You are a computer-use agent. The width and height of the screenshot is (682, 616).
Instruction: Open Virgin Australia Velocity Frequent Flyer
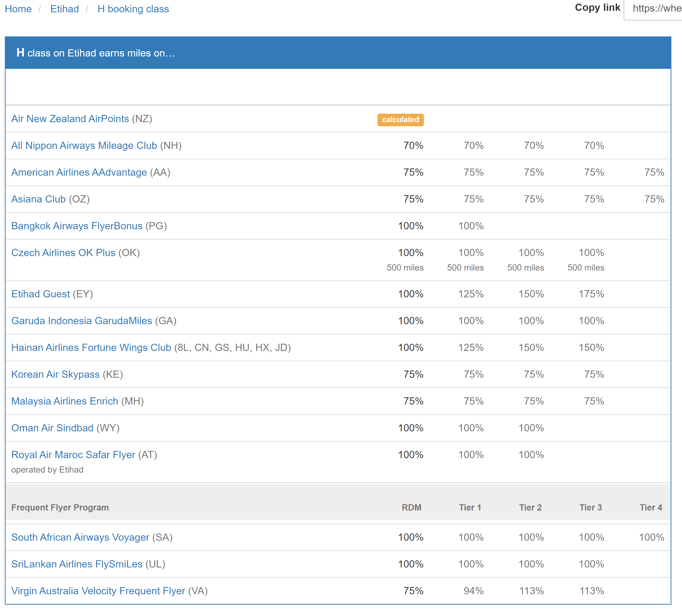[98, 591]
